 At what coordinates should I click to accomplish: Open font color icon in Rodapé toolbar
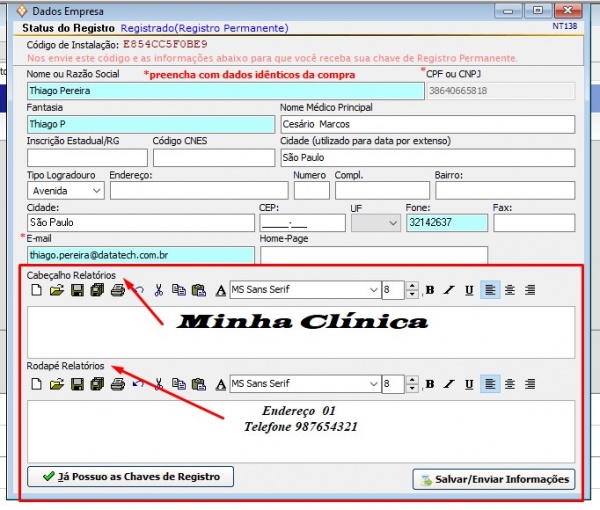[x=220, y=383]
